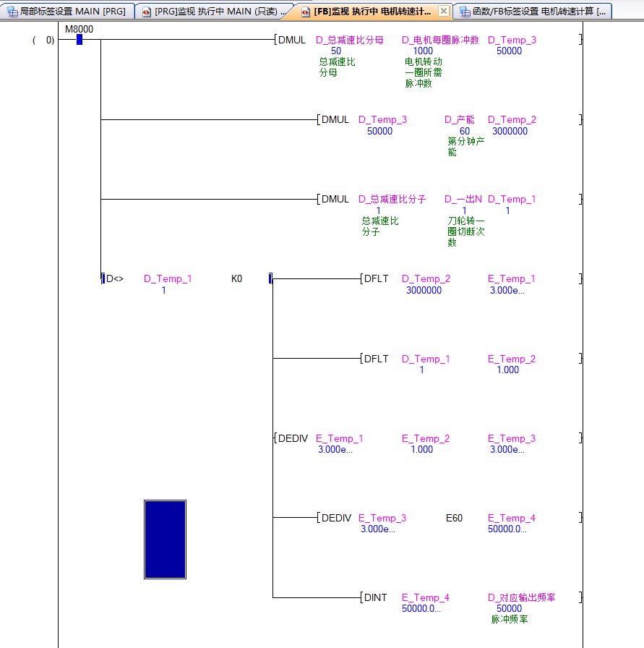This screenshot has height=648, width=644.
Task: Click the first DFLT instruction
Action: [x=376, y=278]
